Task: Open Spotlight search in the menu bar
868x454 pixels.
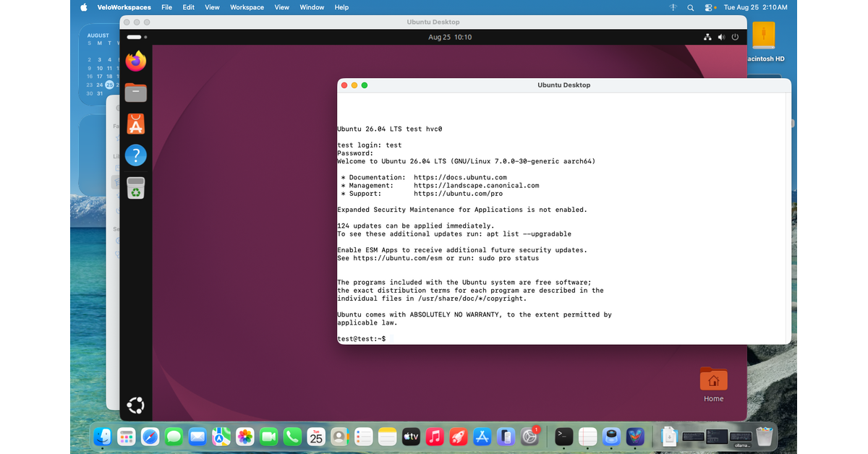Action: click(691, 7)
